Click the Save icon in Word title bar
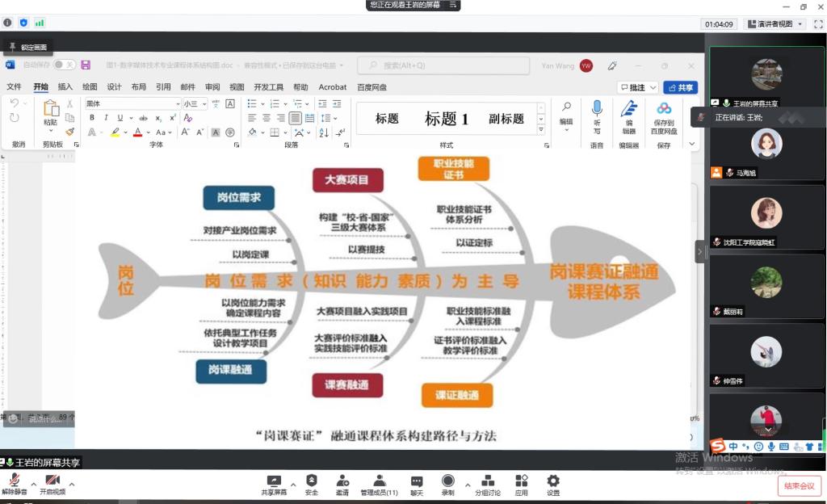 [86, 65]
